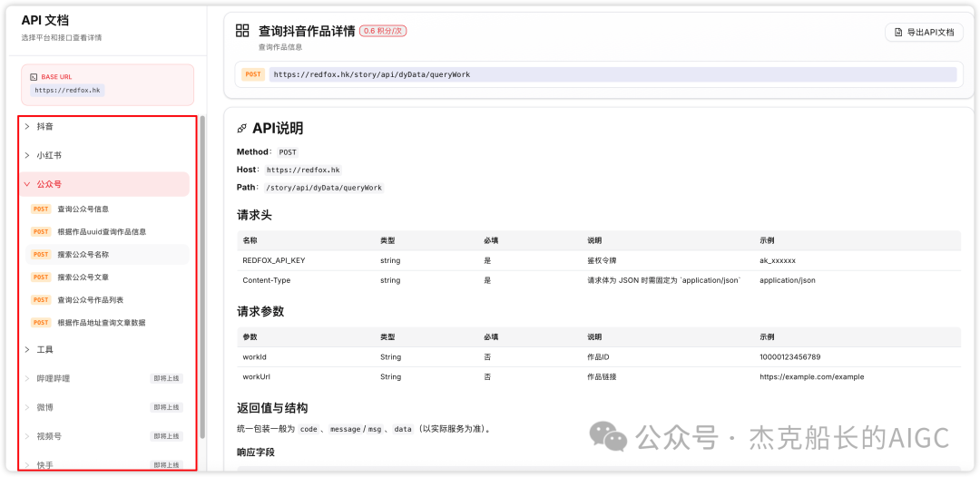Click the 0.6 积分/次 price badge
The height and width of the screenshot is (477, 980).
tap(383, 31)
